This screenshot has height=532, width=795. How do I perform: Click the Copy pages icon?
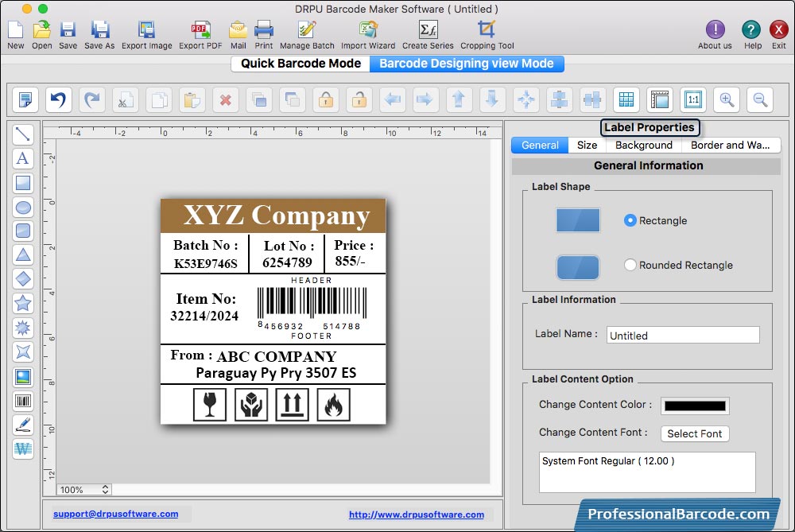(159, 99)
